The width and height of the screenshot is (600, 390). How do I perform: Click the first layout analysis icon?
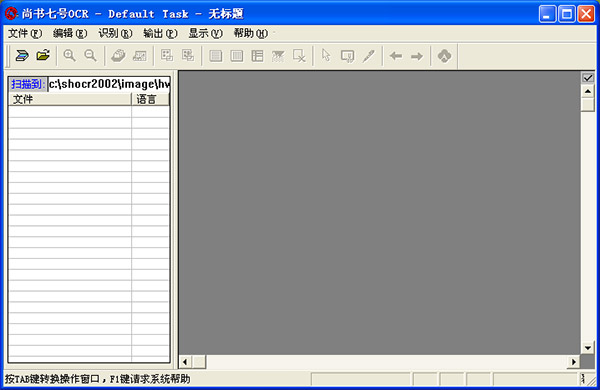167,56
